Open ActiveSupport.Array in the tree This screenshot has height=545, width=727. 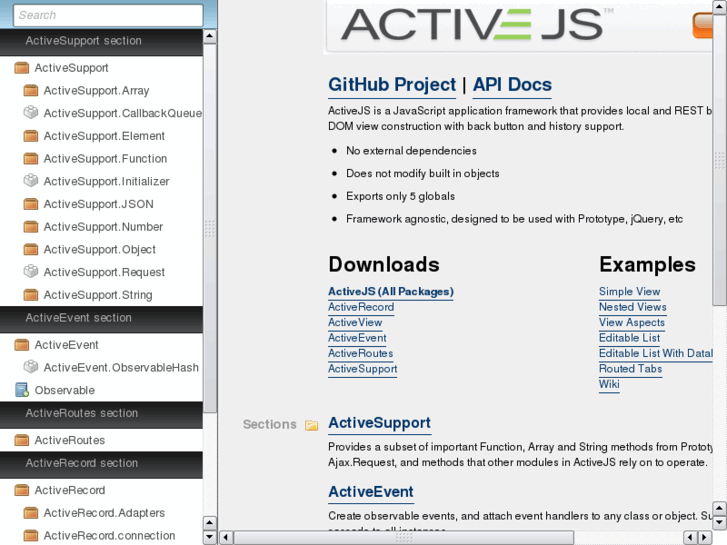tap(96, 90)
